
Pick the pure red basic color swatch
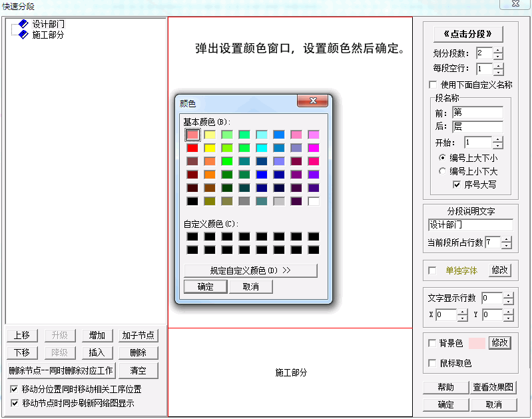[192, 148]
